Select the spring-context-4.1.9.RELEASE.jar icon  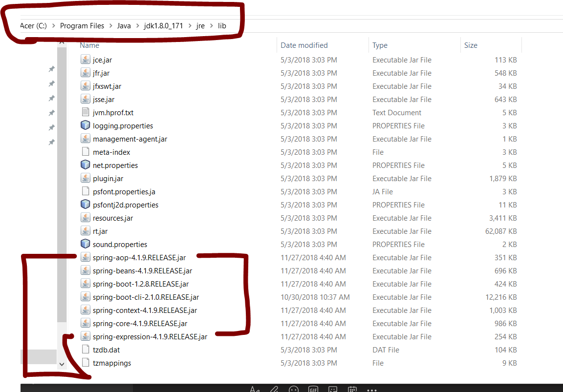pyautogui.click(x=85, y=310)
